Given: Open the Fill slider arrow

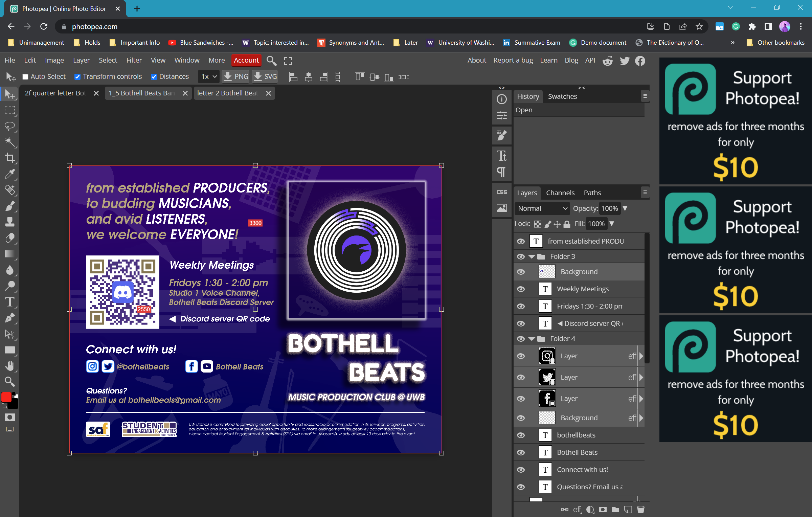Looking at the screenshot, I should [x=612, y=224].
